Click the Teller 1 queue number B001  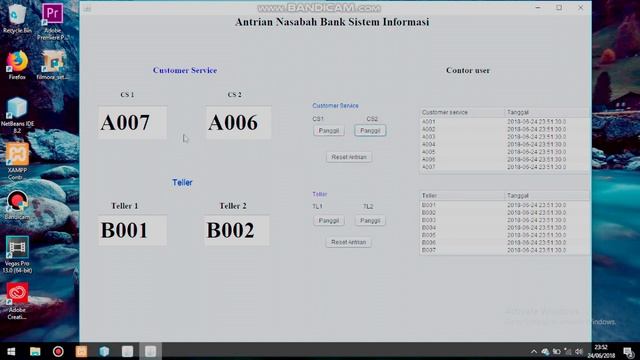[132, 230]
